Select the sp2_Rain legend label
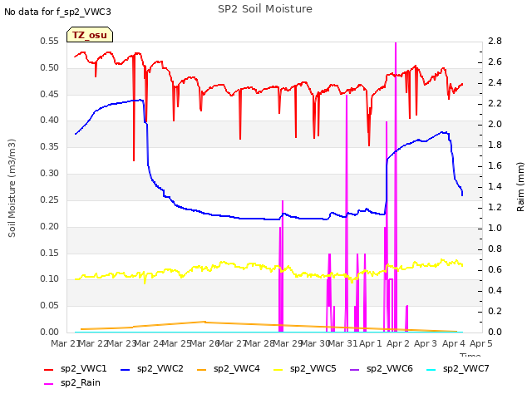The width and height of the screenshot is (532, 399). click(81, 383)
